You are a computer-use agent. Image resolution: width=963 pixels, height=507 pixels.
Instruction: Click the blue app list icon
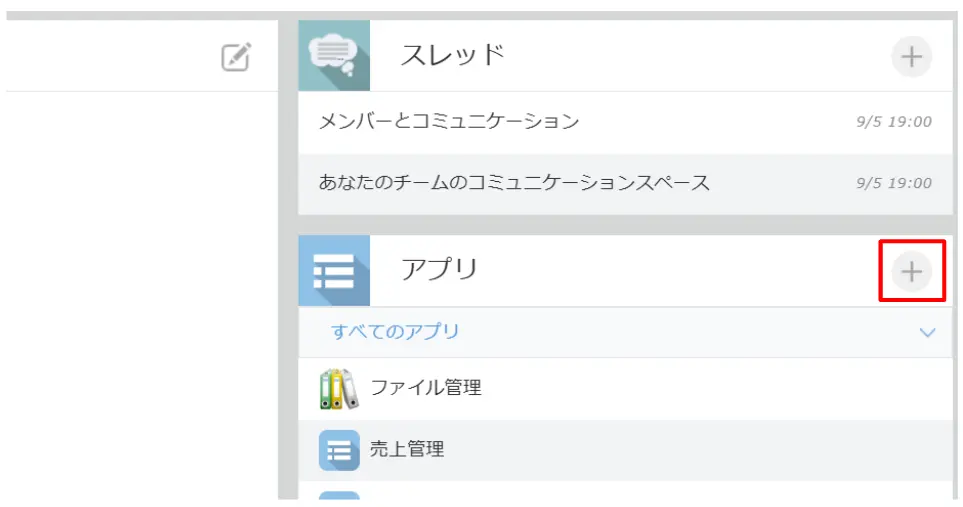tap(334, 271)
